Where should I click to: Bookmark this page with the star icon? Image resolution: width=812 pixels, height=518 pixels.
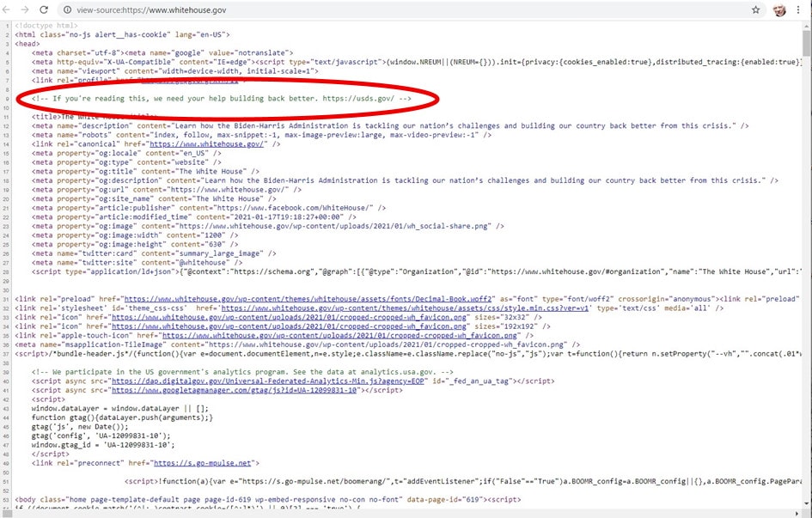756,9
